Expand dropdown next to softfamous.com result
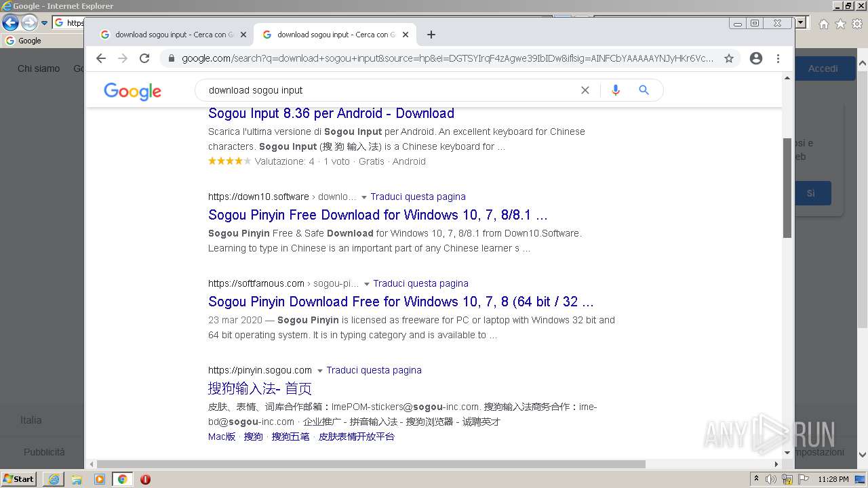This screenshot has width=868, height=488. pyautogui.click(x=367, y=284)
